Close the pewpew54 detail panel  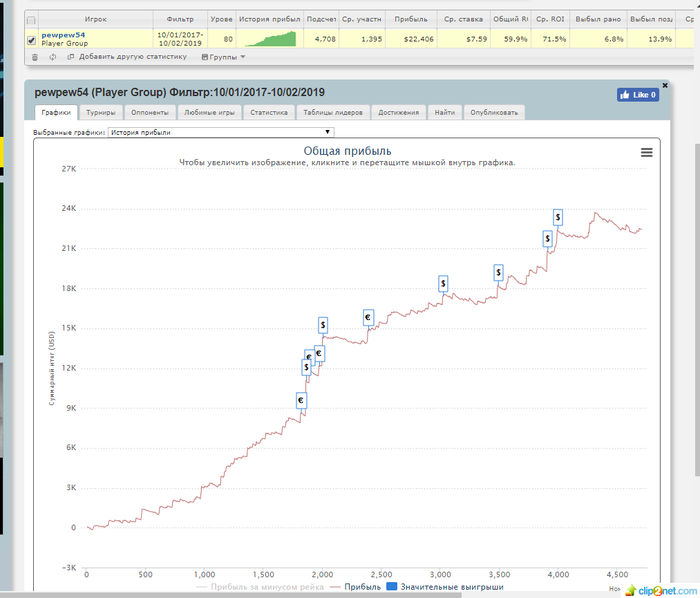665,85
